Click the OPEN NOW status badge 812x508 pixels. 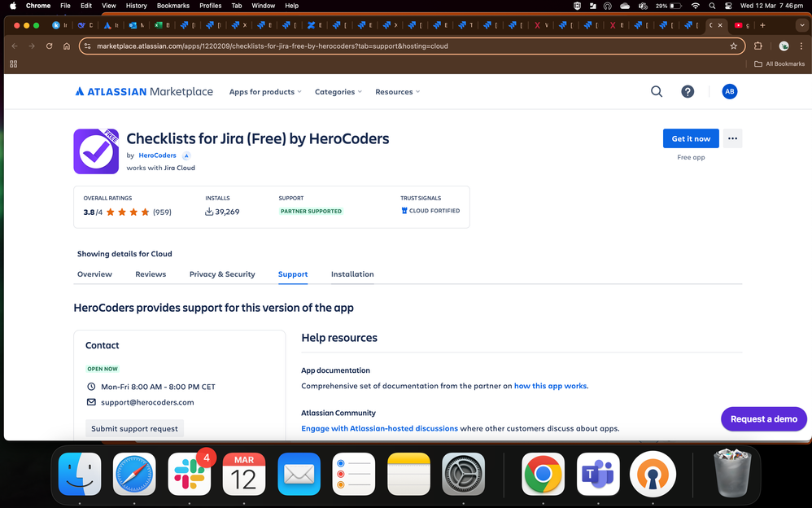click(103, 369)
